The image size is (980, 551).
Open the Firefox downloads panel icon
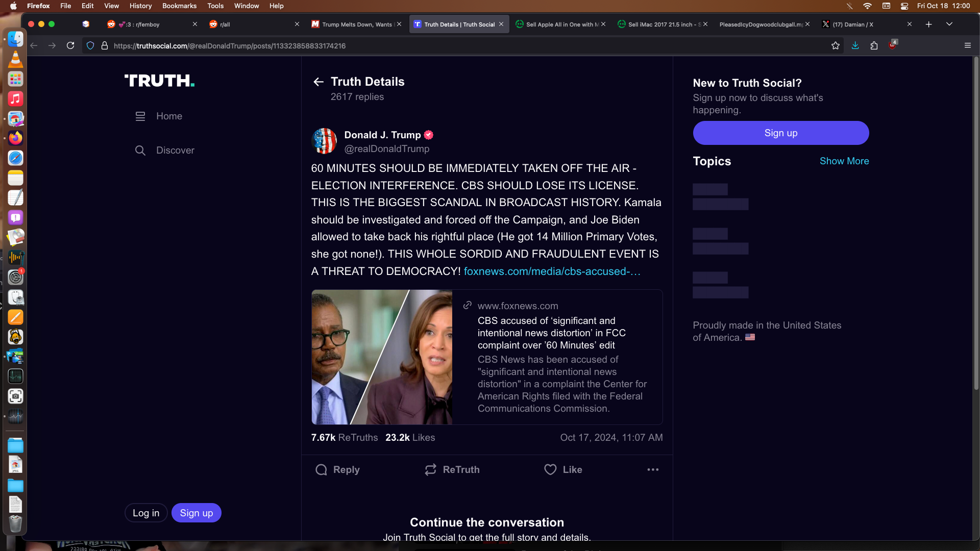[855, 46]
